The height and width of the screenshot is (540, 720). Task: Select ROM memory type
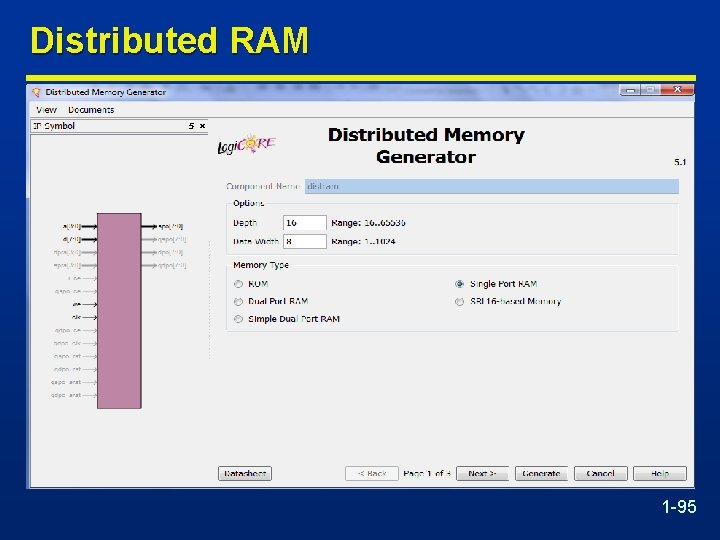[238, 284]
